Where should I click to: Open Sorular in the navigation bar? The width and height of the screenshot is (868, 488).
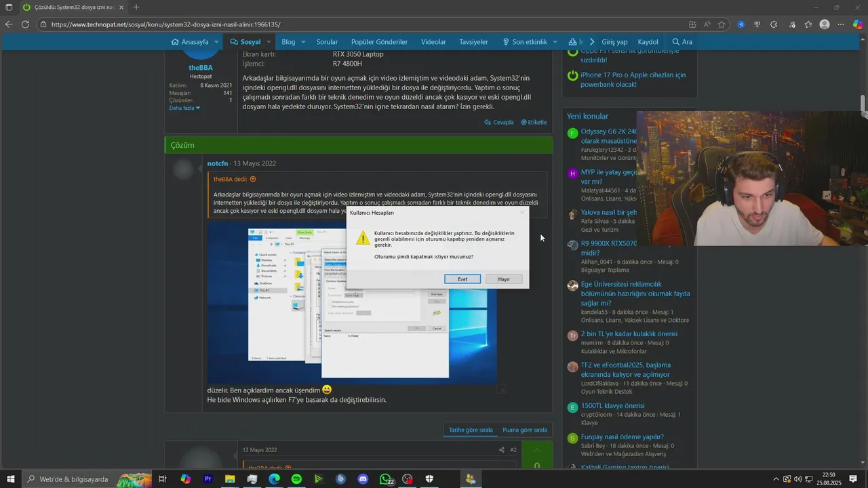327,42
